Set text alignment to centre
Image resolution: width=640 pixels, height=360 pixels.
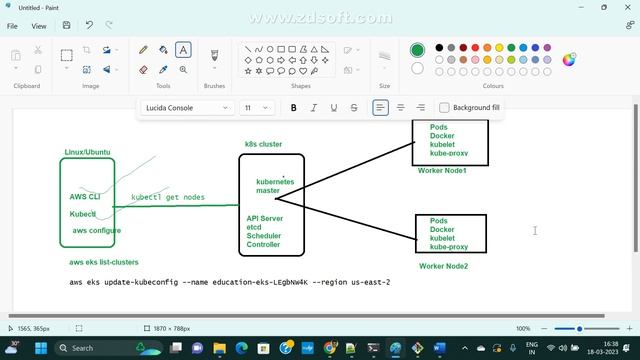[x=400, y=108]
